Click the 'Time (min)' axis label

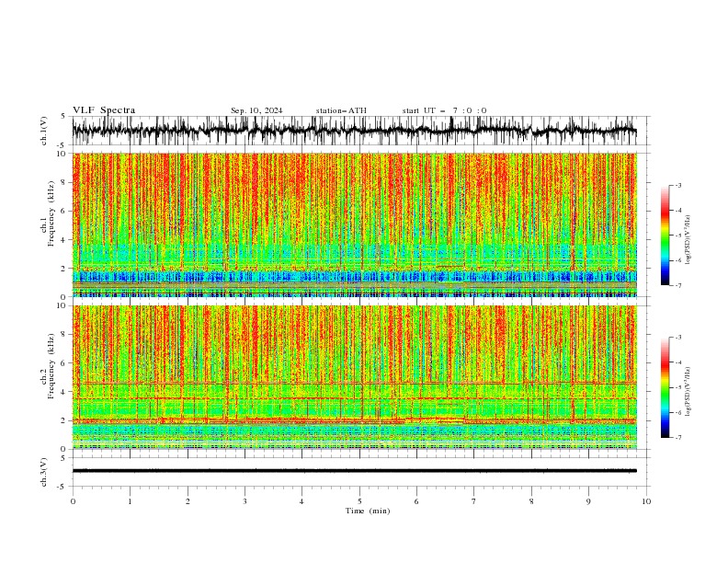coord(368,511)
